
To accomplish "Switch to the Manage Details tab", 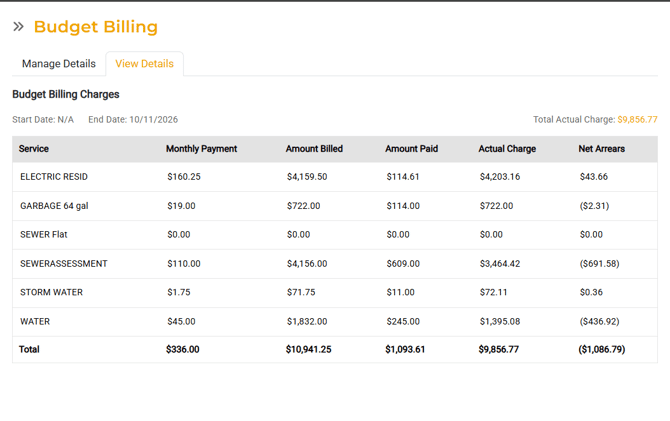I will 59,64.
